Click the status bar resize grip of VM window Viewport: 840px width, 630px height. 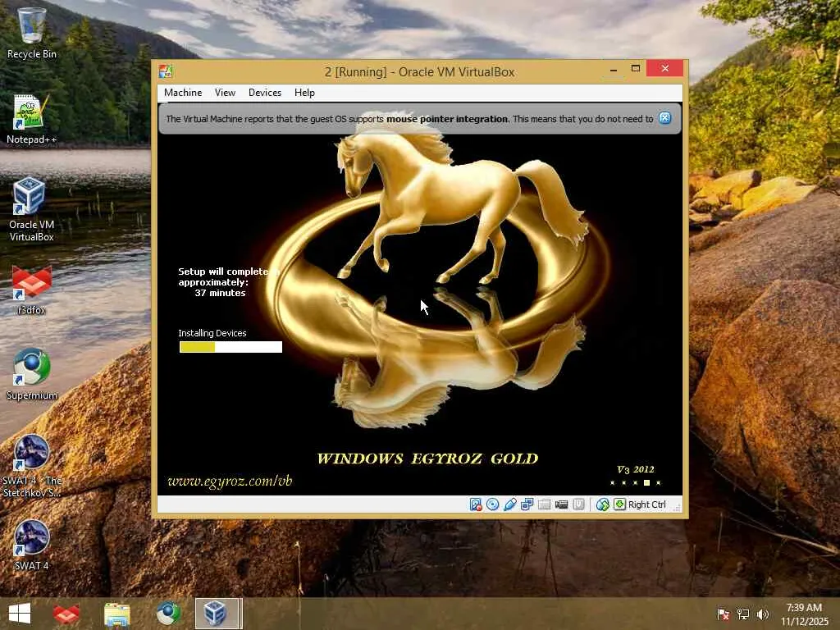click(x=678, y=506)
